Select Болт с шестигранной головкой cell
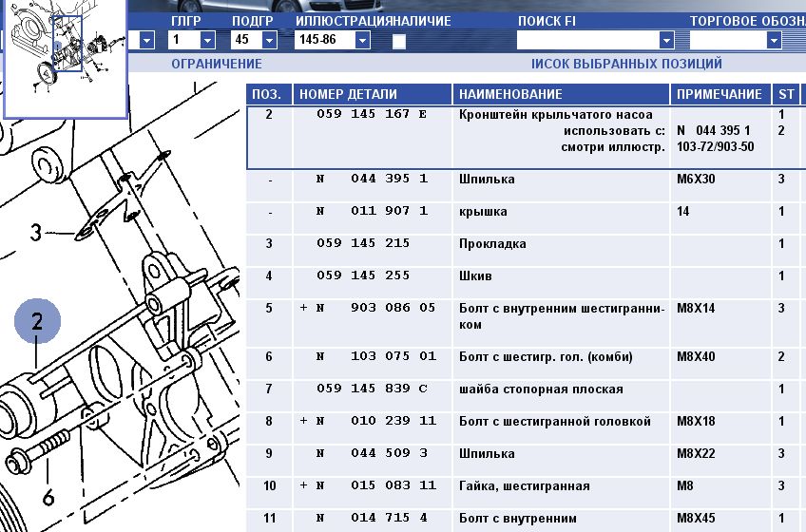806x532 pixels. tap(561, 428)
